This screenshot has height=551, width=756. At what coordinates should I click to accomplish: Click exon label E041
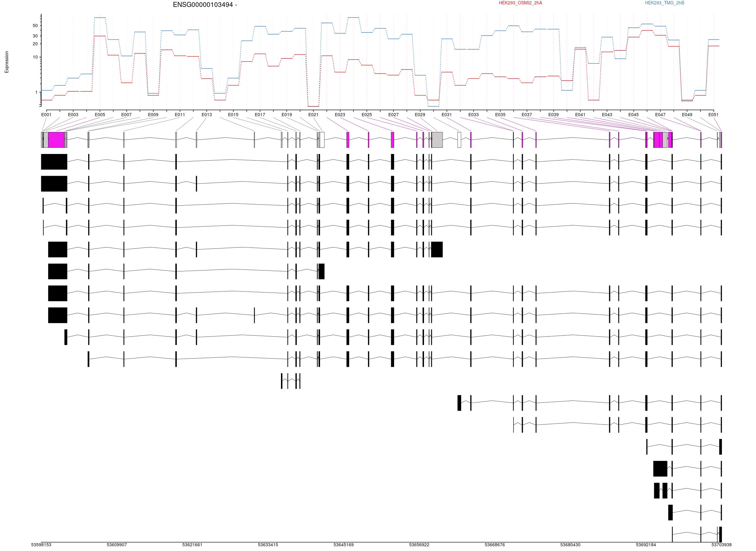580,115
